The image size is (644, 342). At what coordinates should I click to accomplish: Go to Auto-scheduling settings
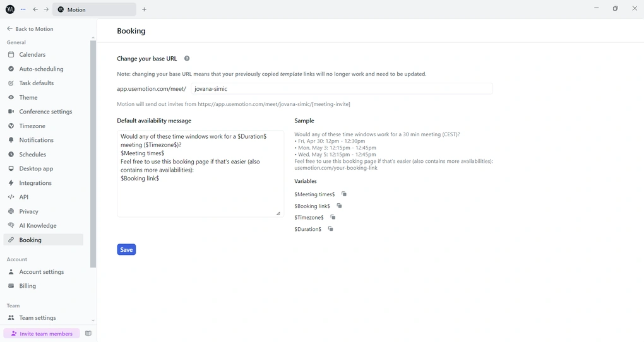click(x=41, y=69)
